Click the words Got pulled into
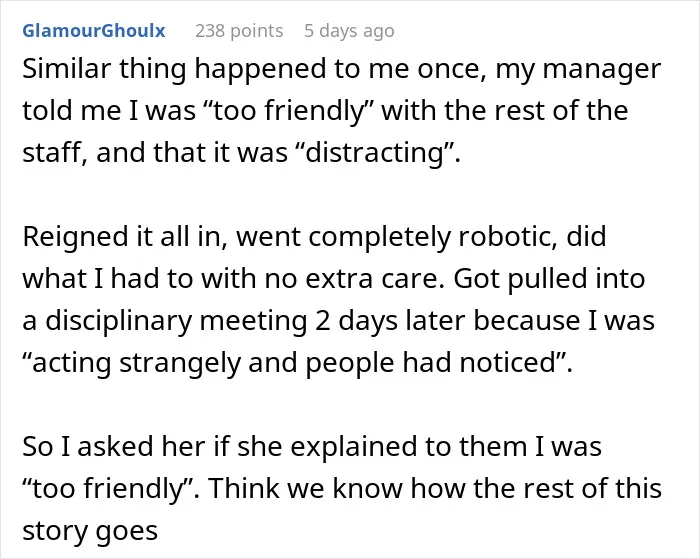700x559 pixels. coord(549,279)
